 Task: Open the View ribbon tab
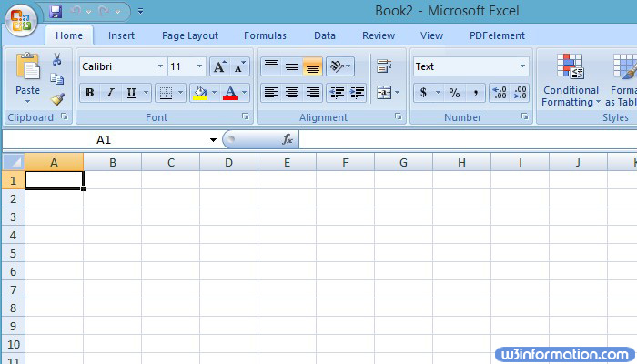[x=431, y=35]
